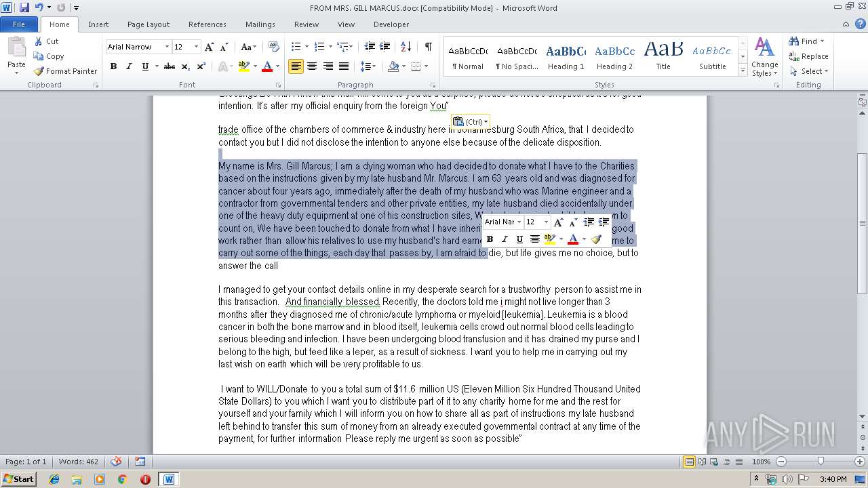The height and width of the screenshot is (488, 868).
Task: Open line spacing options
Action: [368, 66]
